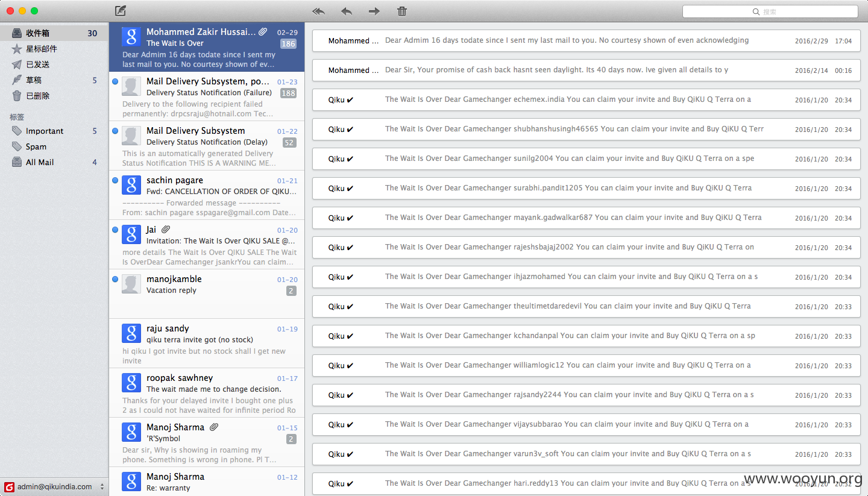Screen dimensions: 868x496
Task: Click the Gmail account icon at sidebar bottom
Action: [x=9, y=487]
